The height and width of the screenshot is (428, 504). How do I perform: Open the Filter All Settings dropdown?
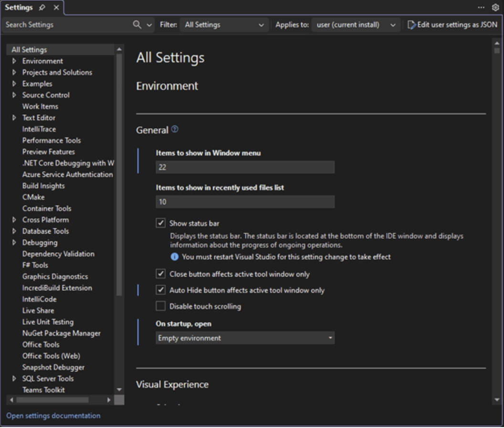tap(224, 25)
